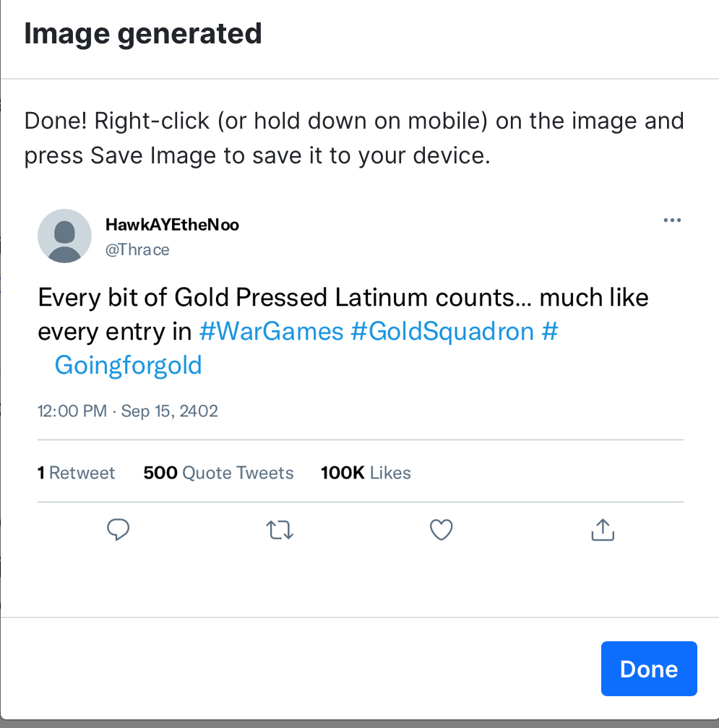Screen dimensions: 719x728
Task: Click the 100K Likes count
Action: (x=366, y=473)
